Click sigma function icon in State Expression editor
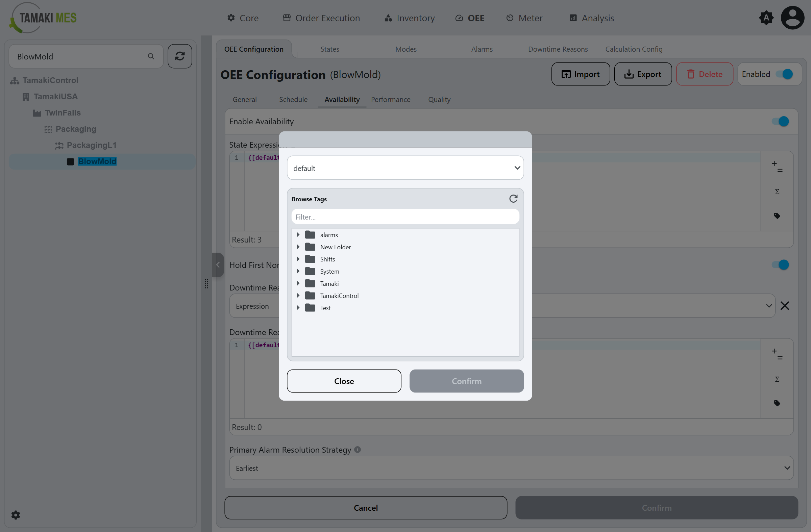This screenshot has height=532, width=811. coord(777,192)
